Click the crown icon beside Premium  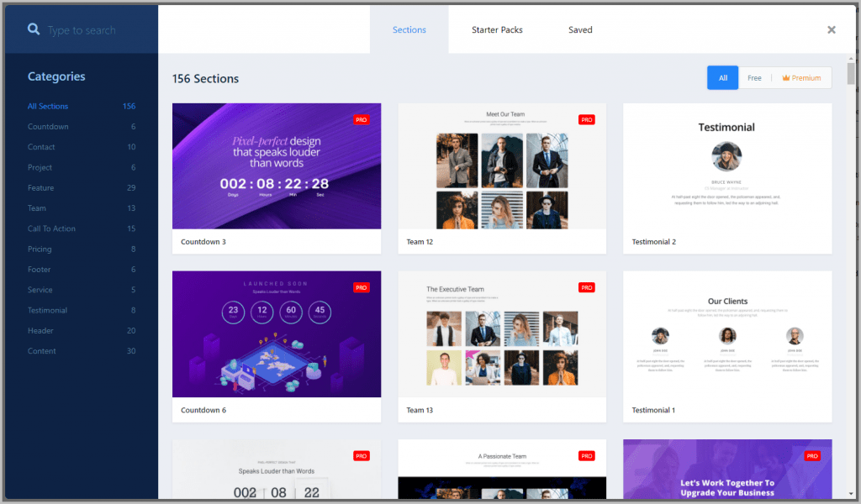pyautogui.click(x=786, y=78)
